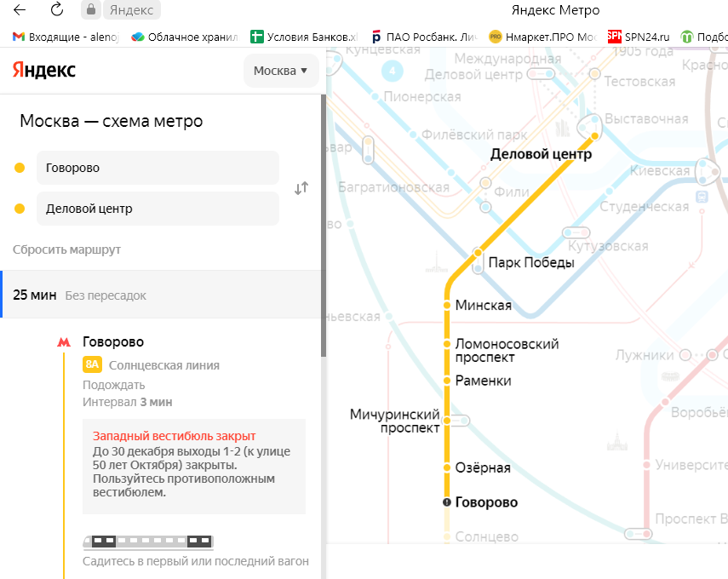
Task: Click the browser back arrow
Action: 20,10
